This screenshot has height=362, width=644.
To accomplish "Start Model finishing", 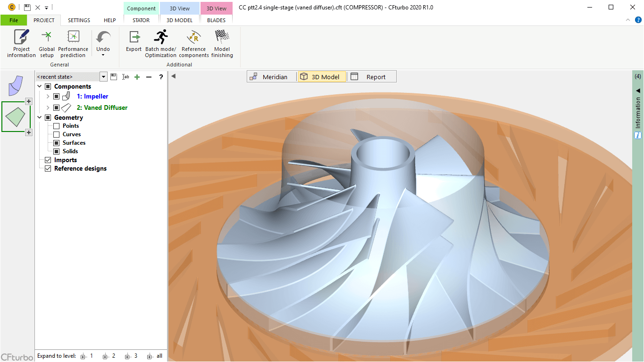I will point(222,43).
